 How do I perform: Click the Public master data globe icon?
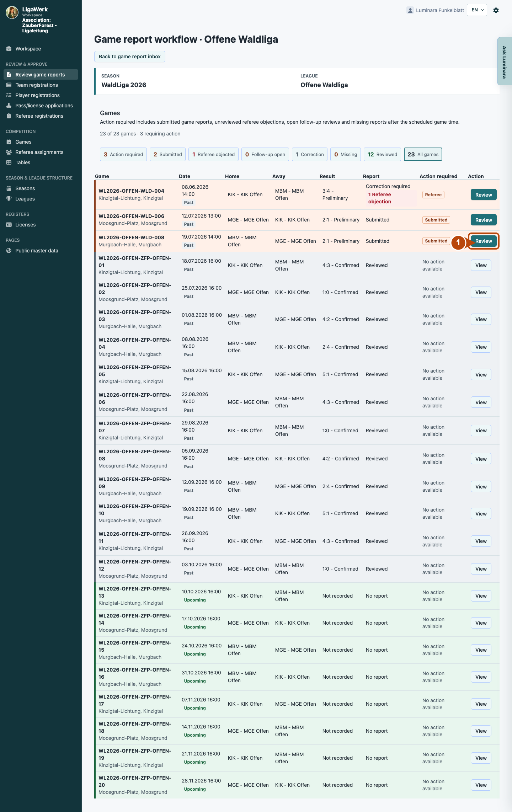pyautogui.click(x=9, y=251)
